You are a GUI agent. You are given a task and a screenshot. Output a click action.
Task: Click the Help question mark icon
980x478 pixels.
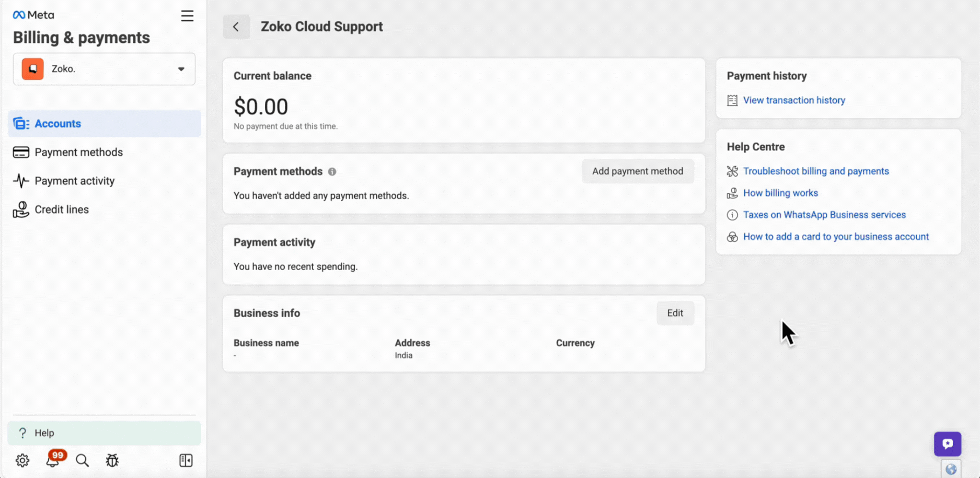(x=22, y=433)
